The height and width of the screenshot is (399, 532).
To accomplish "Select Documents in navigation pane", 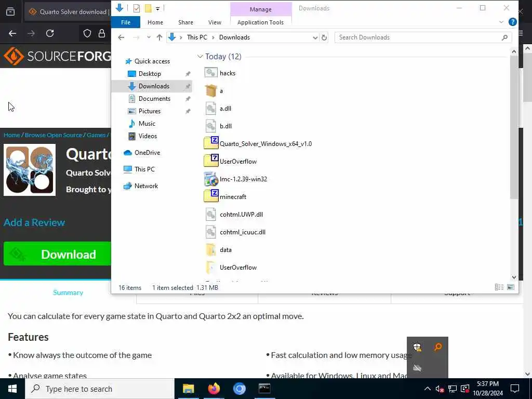I will coord(154,98).
